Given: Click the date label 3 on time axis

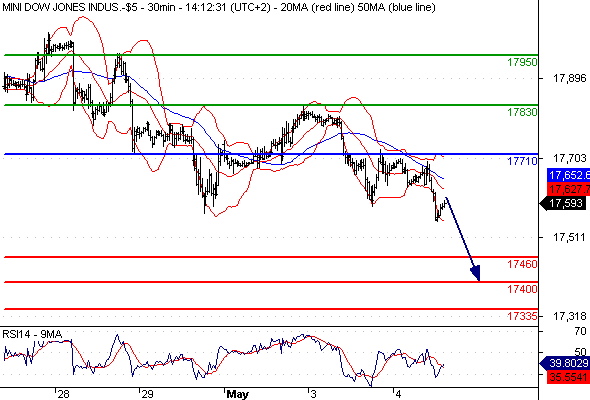Looking at the screenshot, I should click(x=313, y=394).
